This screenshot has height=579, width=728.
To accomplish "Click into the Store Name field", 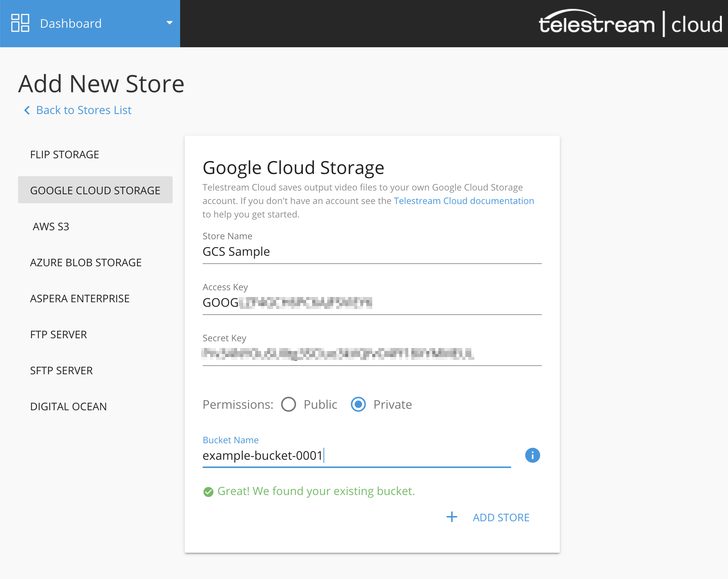I will 372,252.
